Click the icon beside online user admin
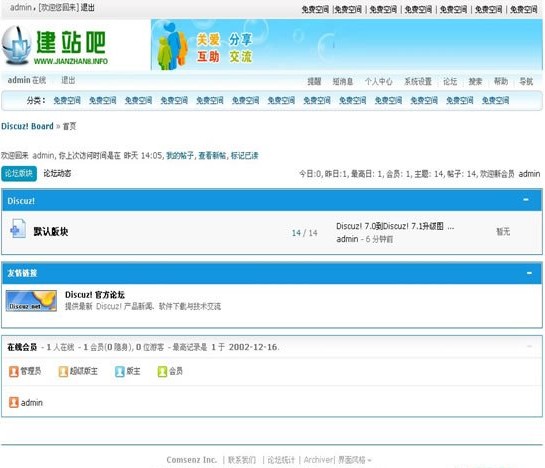The height and width of the screenshot is (468, 545). pos(14,403)
